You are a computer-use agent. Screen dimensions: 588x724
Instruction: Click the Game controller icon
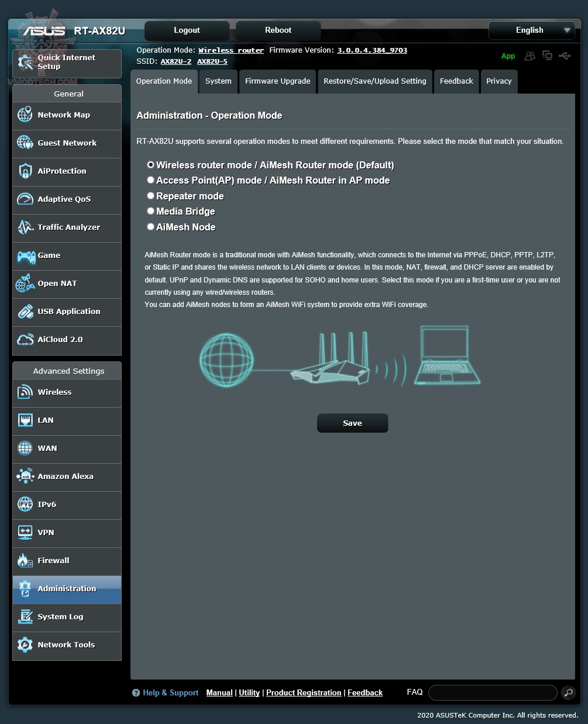click(26, 256)
